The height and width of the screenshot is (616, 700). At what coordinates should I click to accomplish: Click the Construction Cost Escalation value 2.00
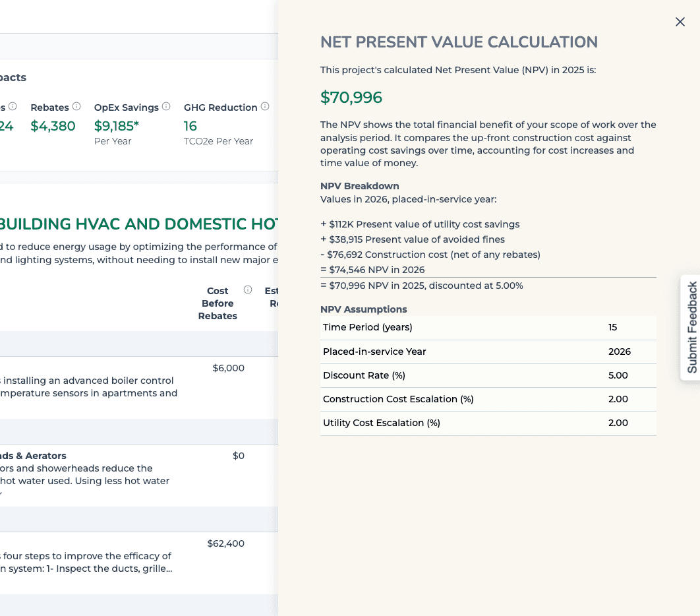618,399
